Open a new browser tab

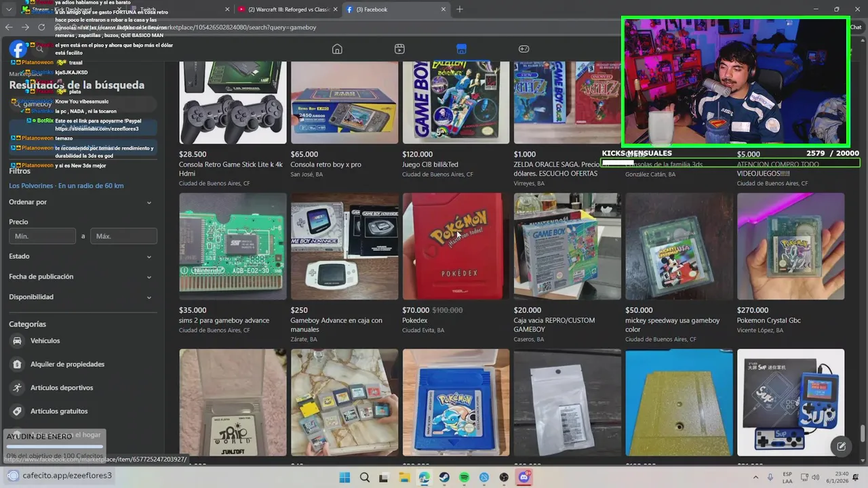click(459, 9)
